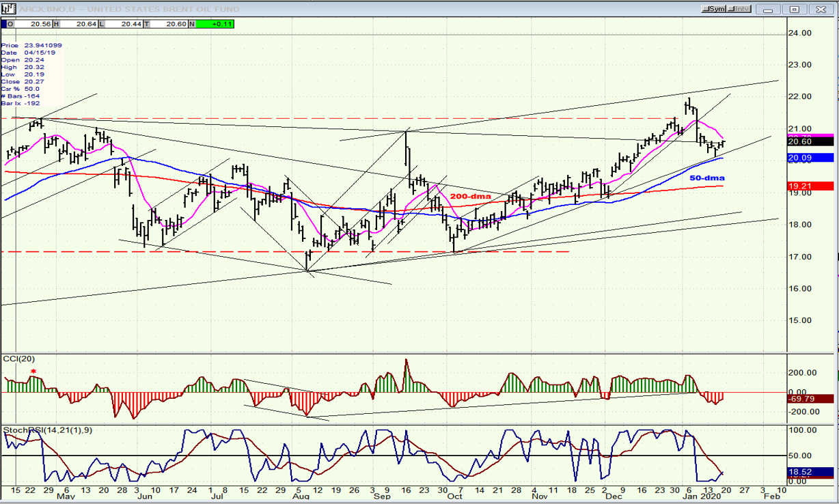Maximize the chart window
The height and width of the screenshot is (504, 839).
795,9
